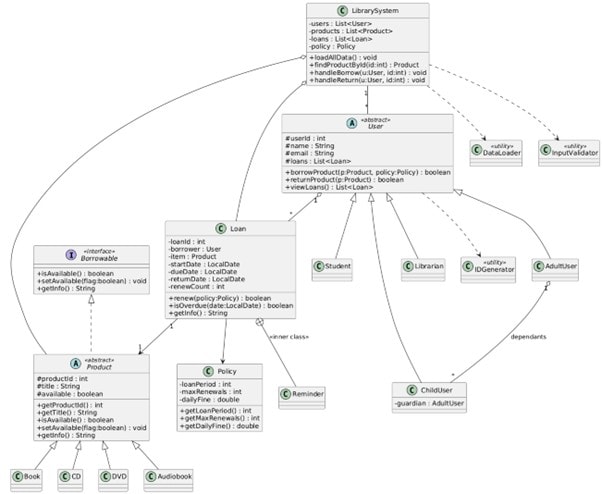The height and width of the screenshot is (494, 602).
Task: Click the LibrarySystem class circle icon
Action: [x=341, y=11]
